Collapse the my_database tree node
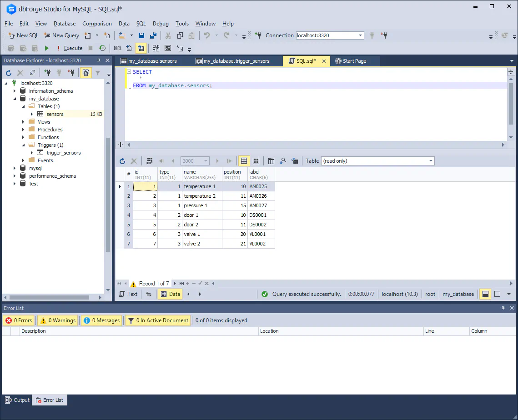518x420 pixels. tap(15, 99)
